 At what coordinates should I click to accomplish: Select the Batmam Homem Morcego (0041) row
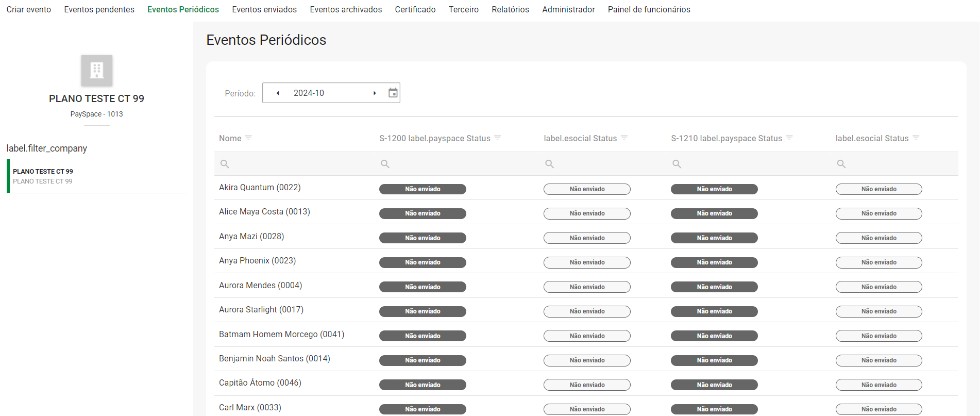pyautogui.click(x=281, y=335)
